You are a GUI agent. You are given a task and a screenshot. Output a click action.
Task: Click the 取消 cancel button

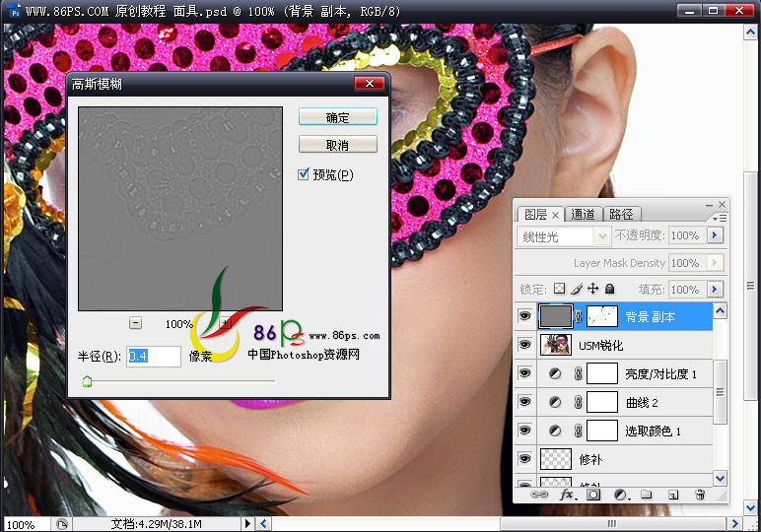(x=337, y=145)
